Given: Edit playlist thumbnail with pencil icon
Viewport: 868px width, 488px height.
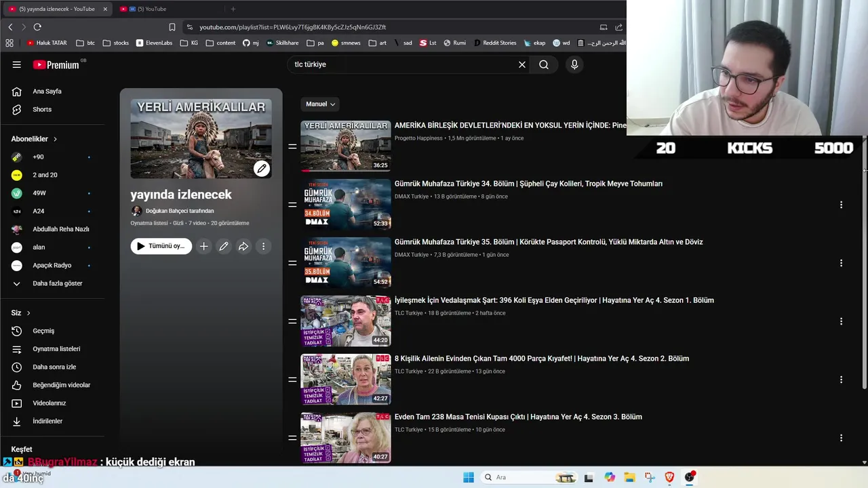Looking at the screenshot, I should (x=262, y=169).
